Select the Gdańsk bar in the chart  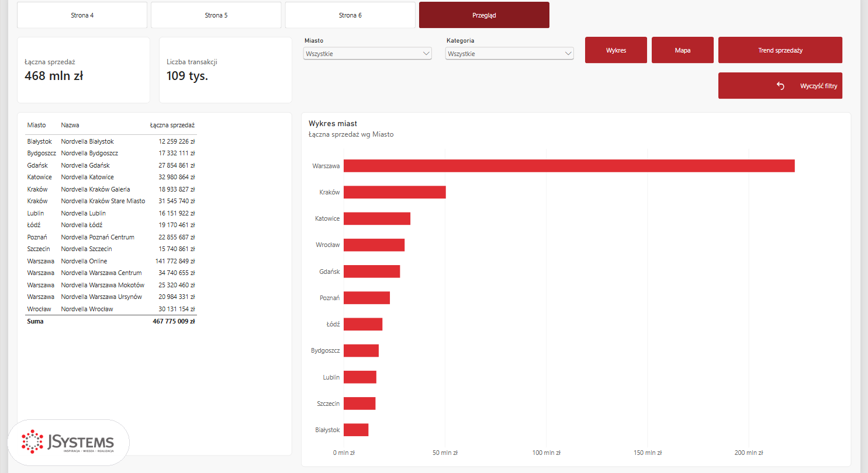372,272
